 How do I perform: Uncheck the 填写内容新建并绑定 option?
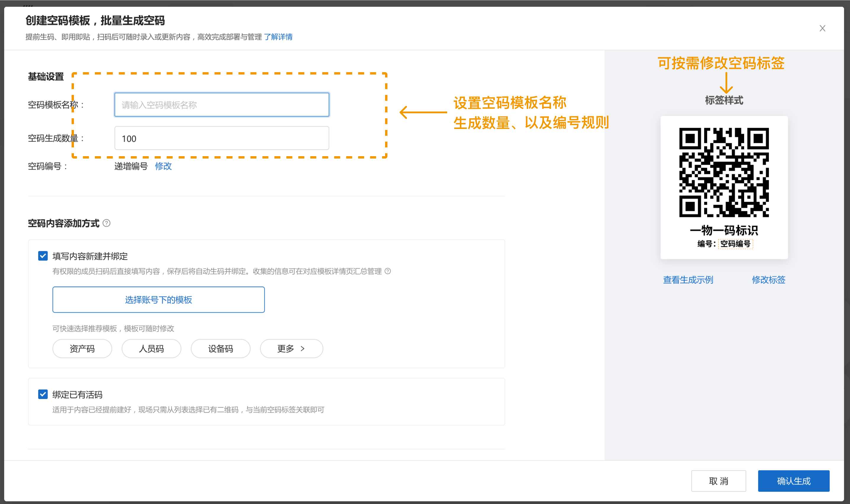click(x=43, y=256)
